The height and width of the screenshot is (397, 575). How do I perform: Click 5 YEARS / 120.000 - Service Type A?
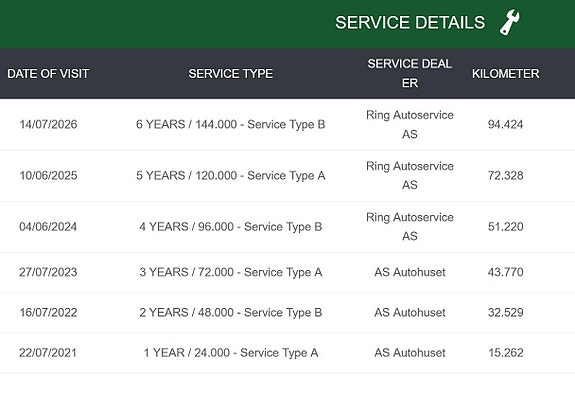[231, 176]
